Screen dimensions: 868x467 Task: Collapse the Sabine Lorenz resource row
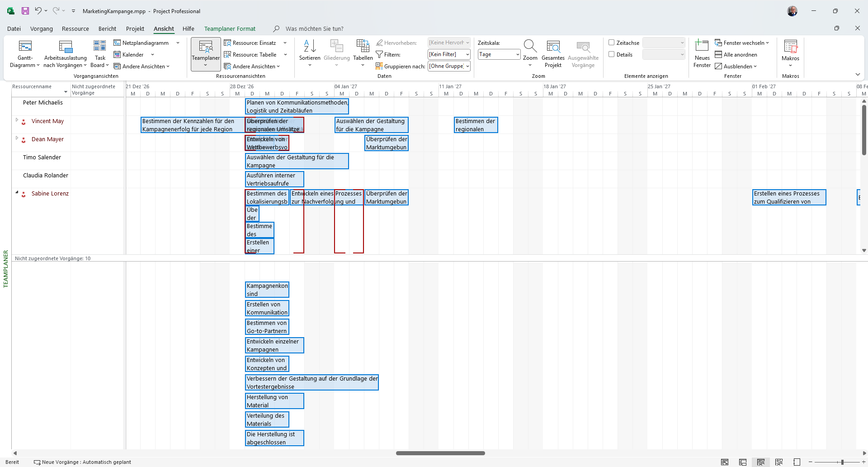tap(17, 193)
